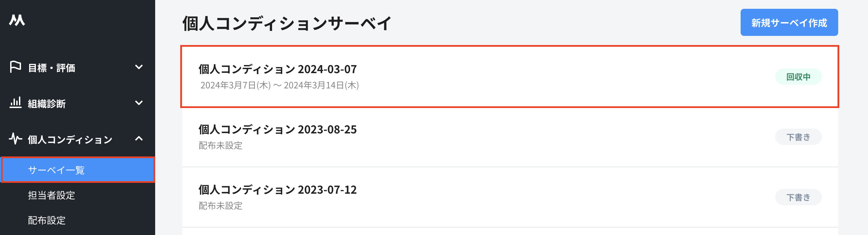Open survey 個人コンディション 2023-07-12
This screenshot has width=868, height=235.
point(277,190)
